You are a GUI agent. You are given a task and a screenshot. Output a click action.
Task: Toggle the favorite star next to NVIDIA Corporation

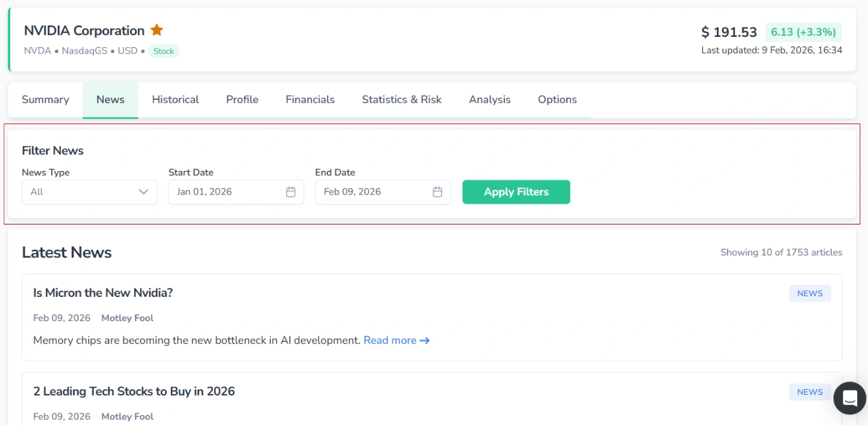coord(157,30)
